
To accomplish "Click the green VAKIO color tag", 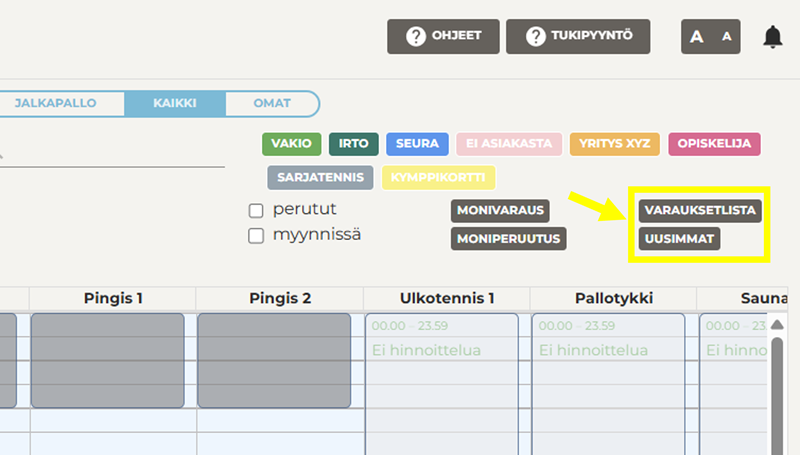I will pos(291,144).
